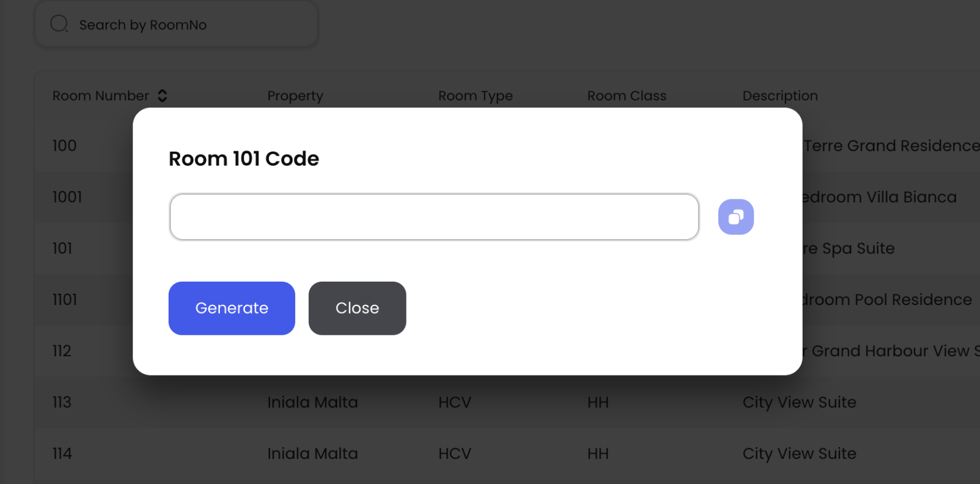Screen dimensions: 980x484
Task: Click the Description column header
Action: (780, 96)
